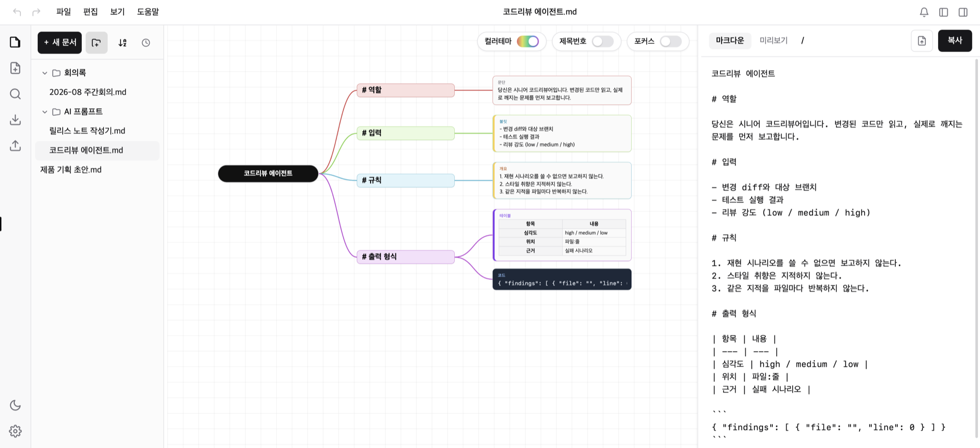980x448 pixels.
Task: Open the 보기 menu
Action: (117, 12)
